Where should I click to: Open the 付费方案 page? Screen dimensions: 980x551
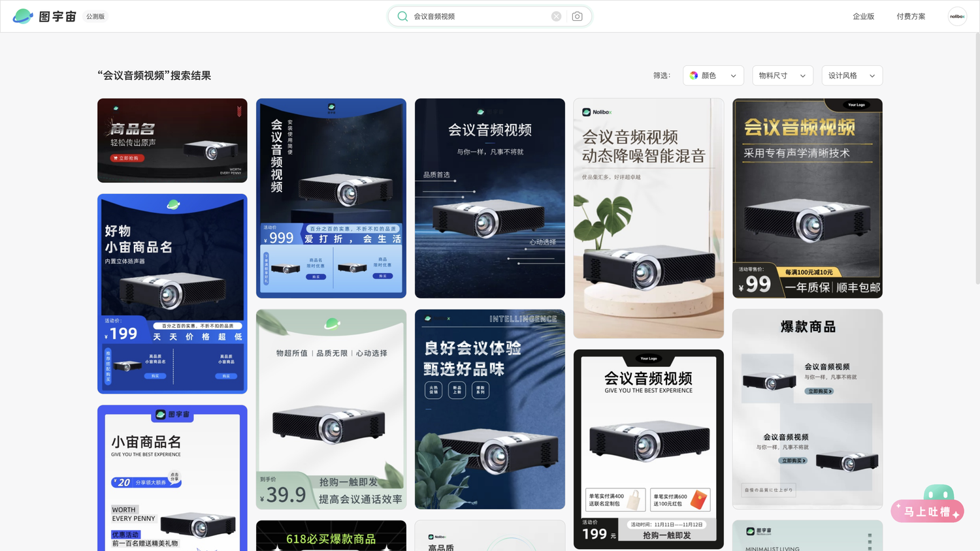(911, 16)
